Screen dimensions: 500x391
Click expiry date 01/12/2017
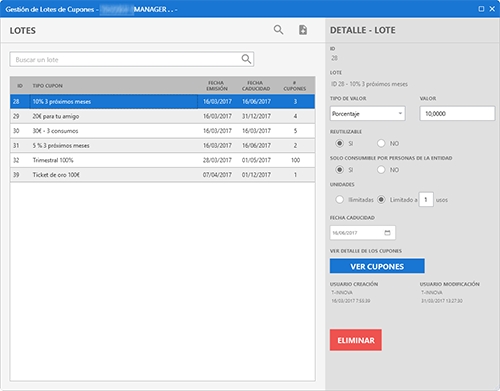point(256,175)
